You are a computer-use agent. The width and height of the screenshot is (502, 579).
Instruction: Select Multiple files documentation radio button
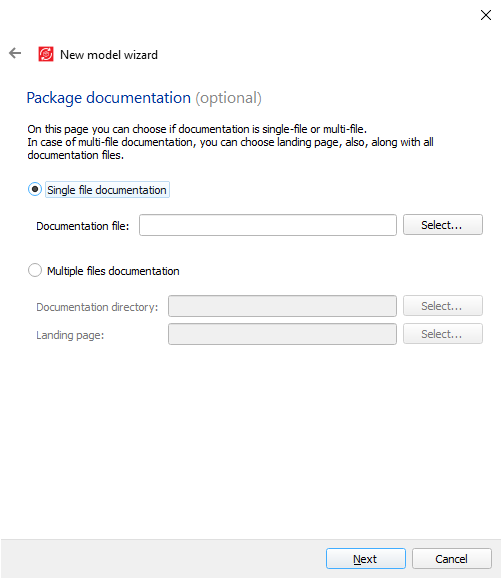[35, 270]
